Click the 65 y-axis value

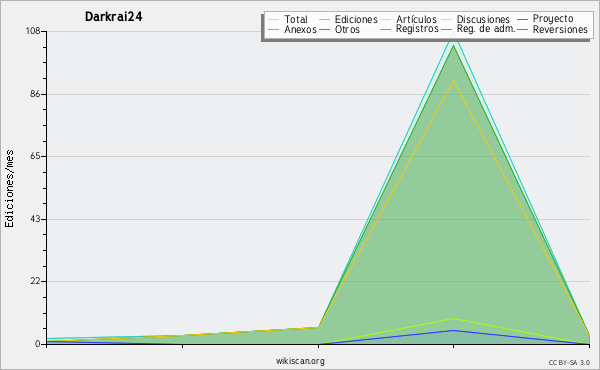[35, 156]
